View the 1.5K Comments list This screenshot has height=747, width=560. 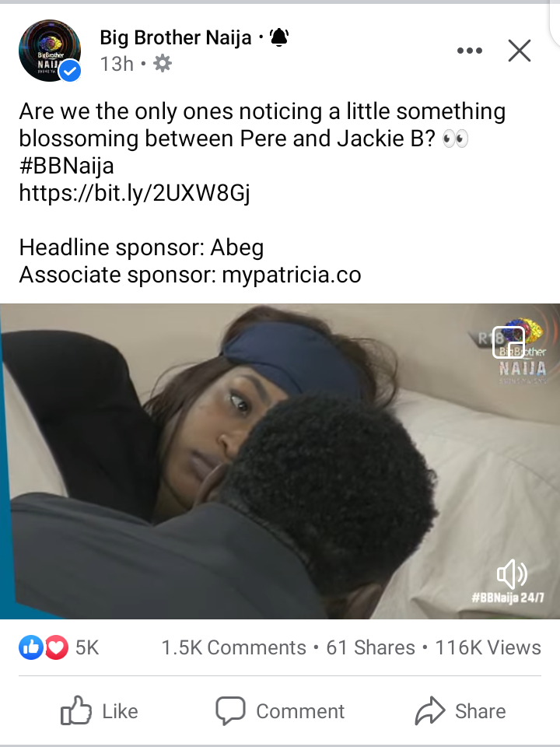(233, 647)
